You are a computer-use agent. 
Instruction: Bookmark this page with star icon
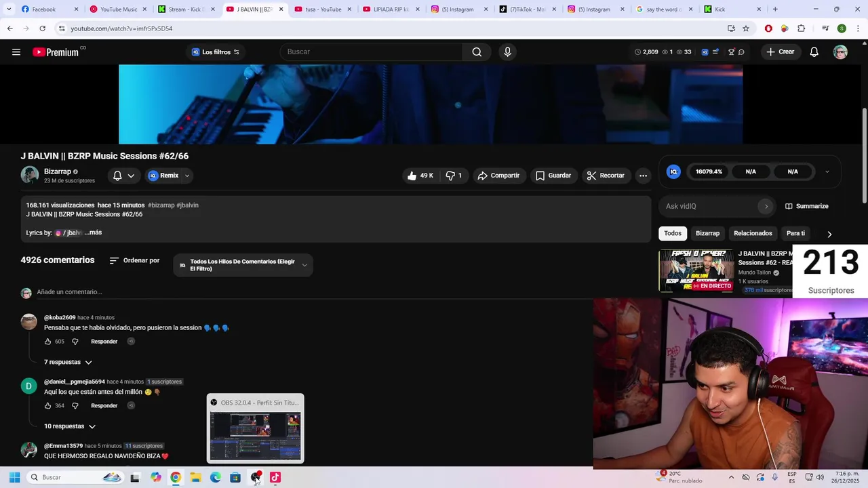point(746,28)
